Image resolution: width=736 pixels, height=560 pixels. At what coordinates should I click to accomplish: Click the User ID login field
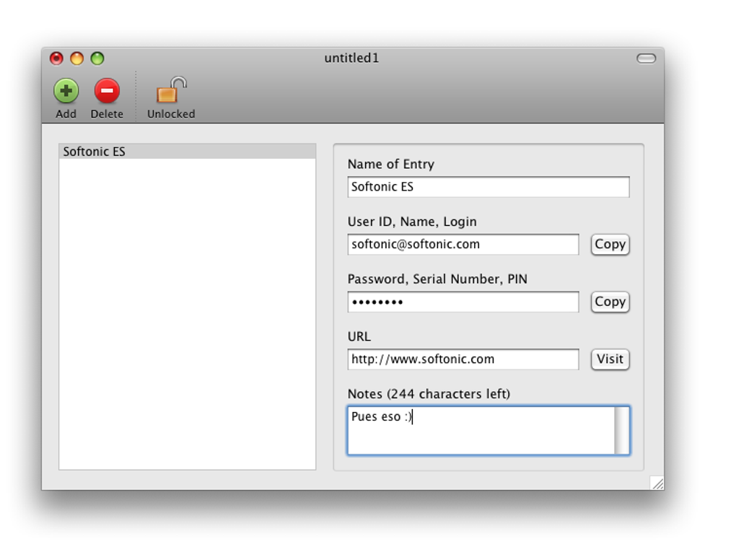(463, 245)
